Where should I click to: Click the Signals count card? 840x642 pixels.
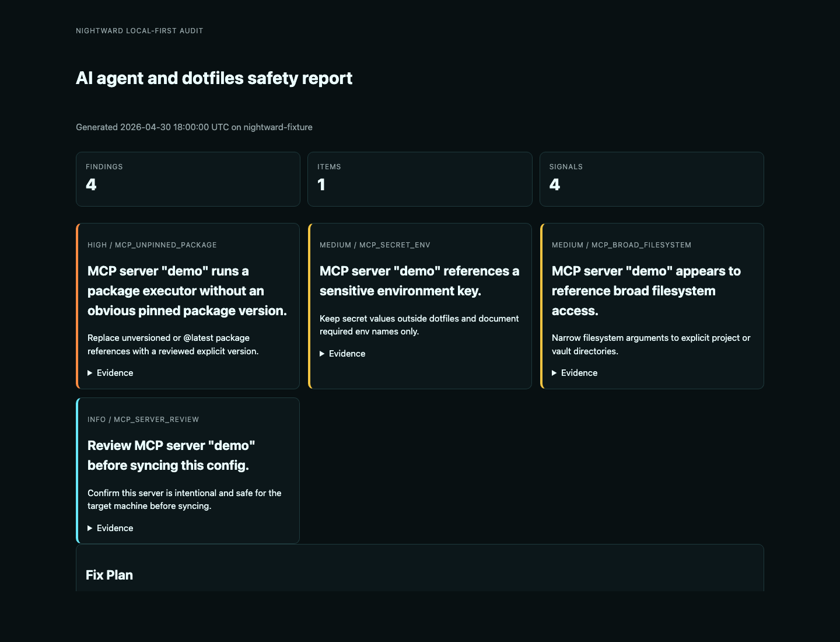pyautogui.click(x=652, y=179)
